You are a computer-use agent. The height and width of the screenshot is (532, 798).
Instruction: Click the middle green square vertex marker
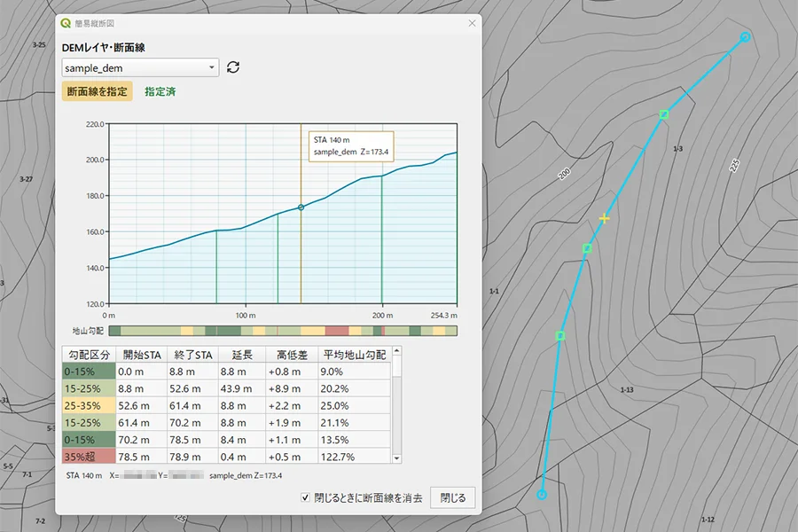pyautogui.click(x=587, y=248)
